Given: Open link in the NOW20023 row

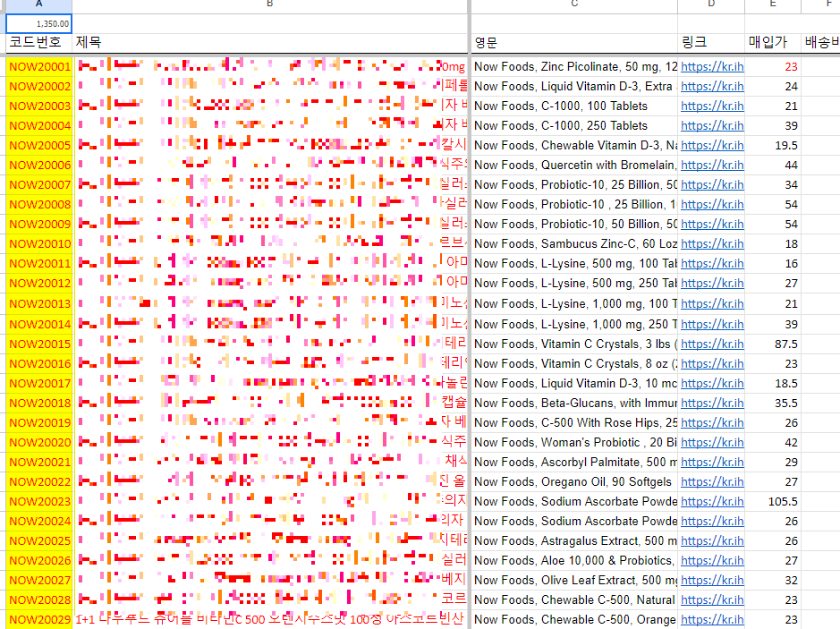Looking at the screenshot, I should click(712, 501).
